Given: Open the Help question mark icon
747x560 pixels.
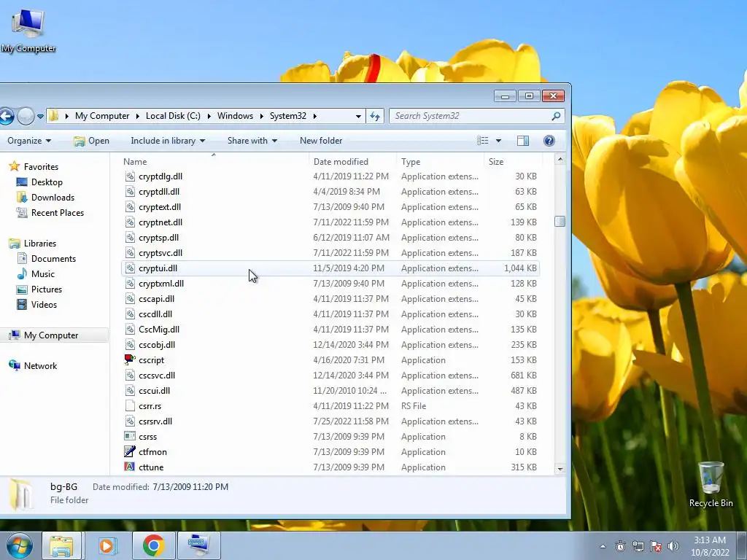Looking at the screenshot, I should [549, 141].
